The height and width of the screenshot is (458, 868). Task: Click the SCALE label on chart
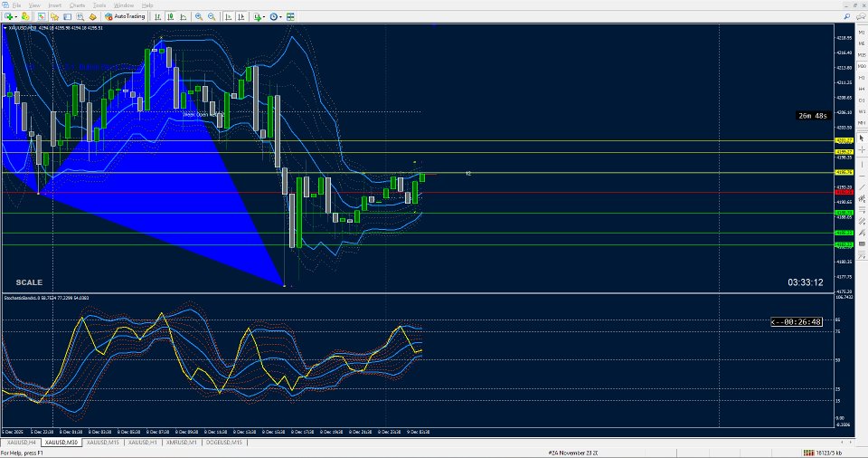pos(29,282)
